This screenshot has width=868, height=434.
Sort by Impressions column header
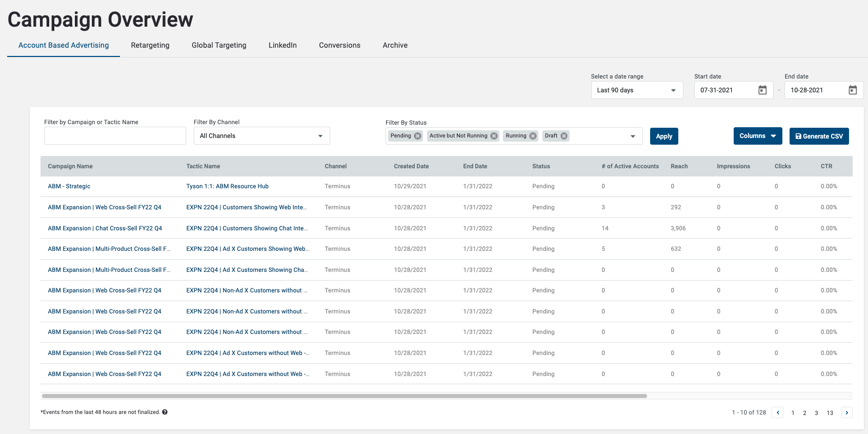[x=733, y=166]
